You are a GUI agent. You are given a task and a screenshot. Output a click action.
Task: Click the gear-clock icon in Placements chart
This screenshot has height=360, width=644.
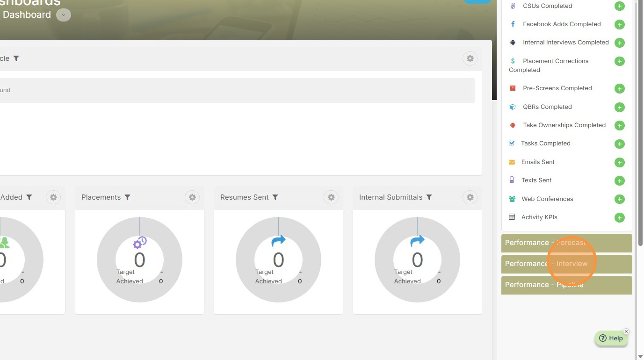click(x=140, y=243)
